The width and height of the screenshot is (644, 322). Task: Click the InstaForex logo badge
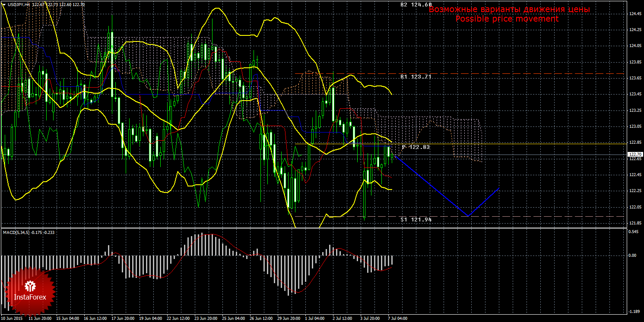coord(30,290)
